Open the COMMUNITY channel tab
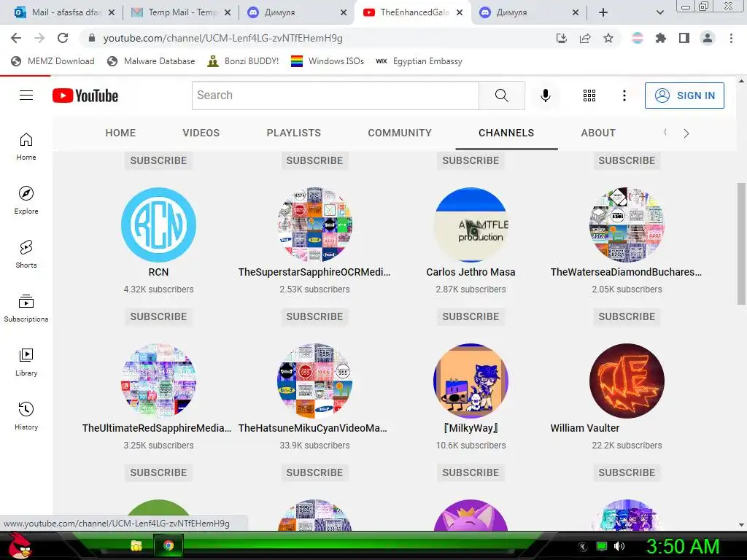Image resolution: width=747 pixels, height=560 pixels. pos(400,133)
